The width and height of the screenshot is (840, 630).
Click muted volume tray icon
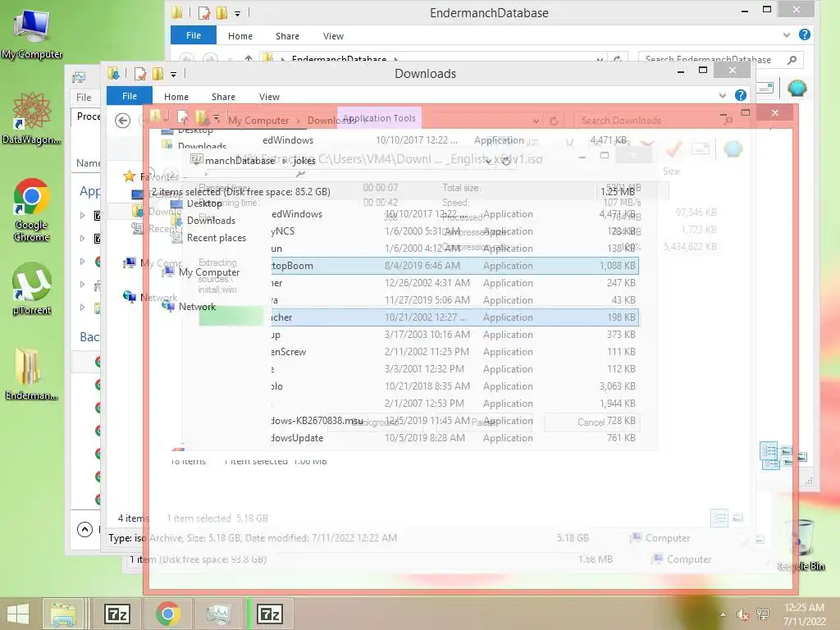click(742, 614)
